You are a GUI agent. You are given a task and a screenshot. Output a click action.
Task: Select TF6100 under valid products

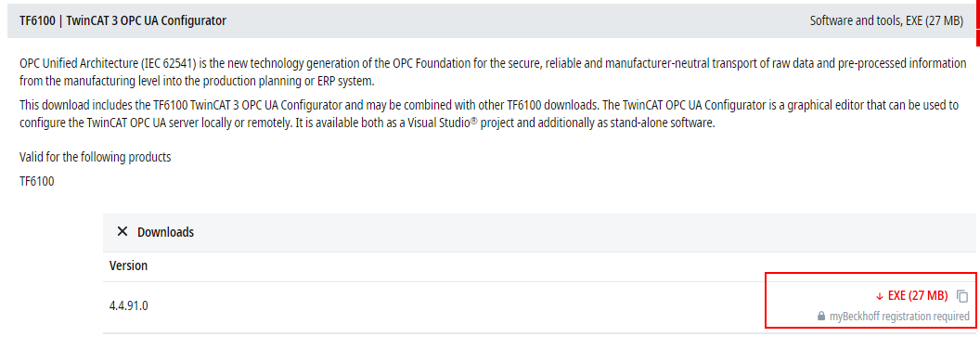pyautogui.click(x=37, y=182)
